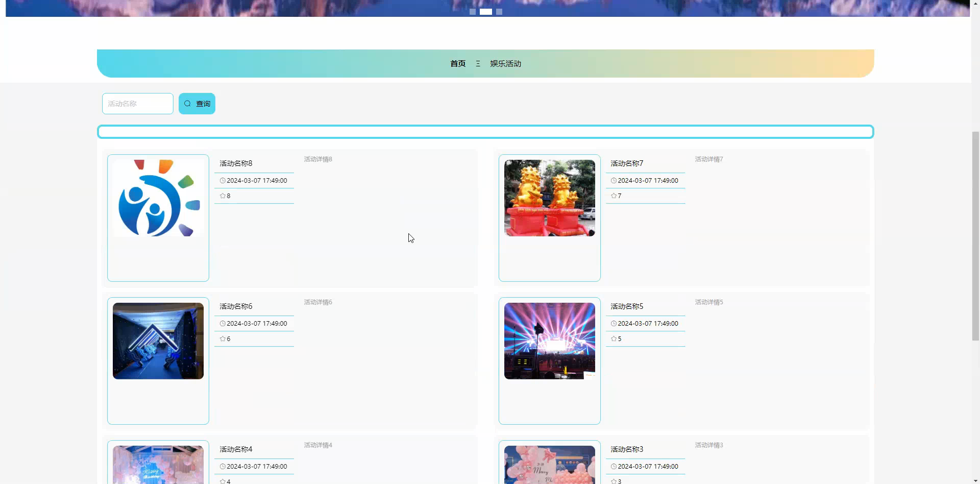Open the golden lions thumbnail of 活动名称7
The height and width of the screenshot is (484, 980).
550,198
